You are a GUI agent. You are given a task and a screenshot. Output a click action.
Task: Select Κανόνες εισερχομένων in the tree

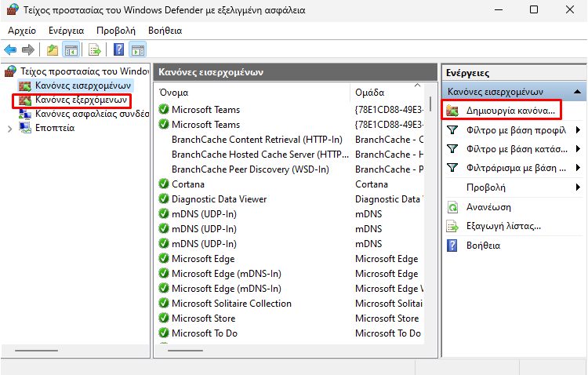tap(83, 86)
